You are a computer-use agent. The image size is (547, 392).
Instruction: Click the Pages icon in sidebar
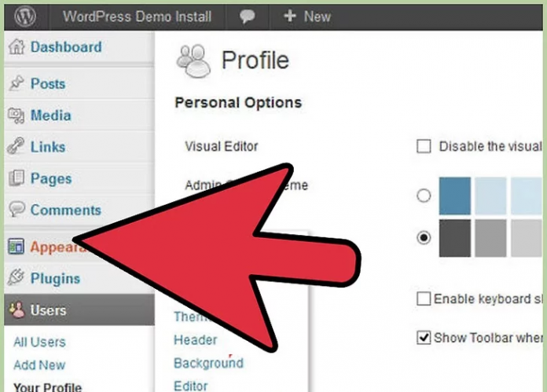16,178
